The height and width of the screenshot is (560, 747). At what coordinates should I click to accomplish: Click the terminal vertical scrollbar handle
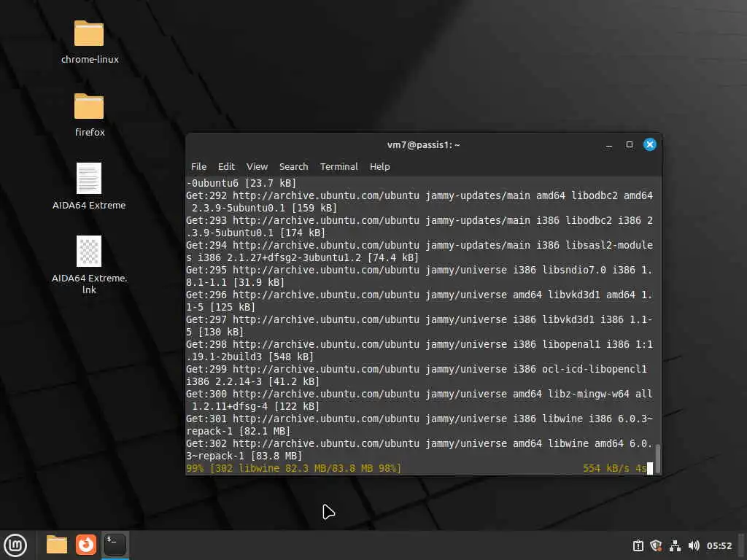pos(658,458)
